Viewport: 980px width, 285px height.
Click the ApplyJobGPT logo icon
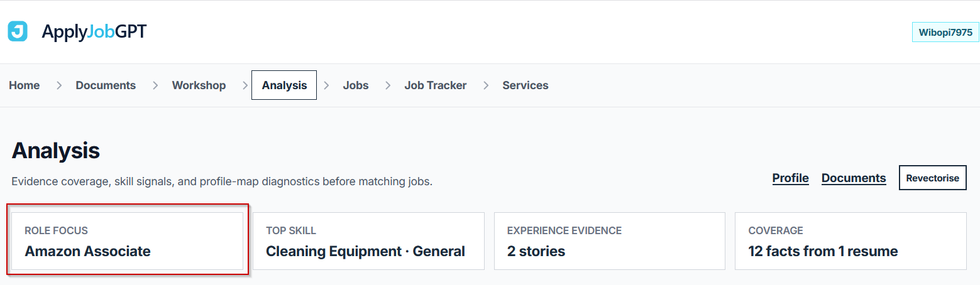coord(18,31)
